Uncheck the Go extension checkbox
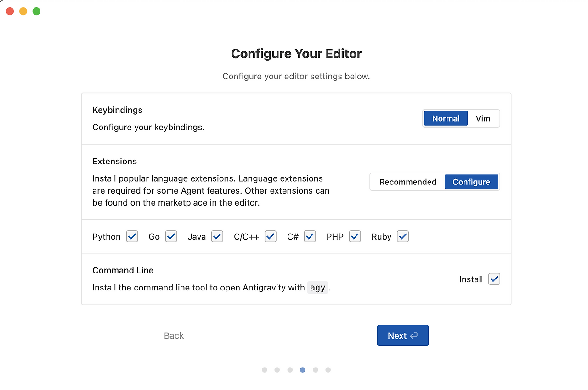This screenshot has height=390, width=588. pos(171,236)
